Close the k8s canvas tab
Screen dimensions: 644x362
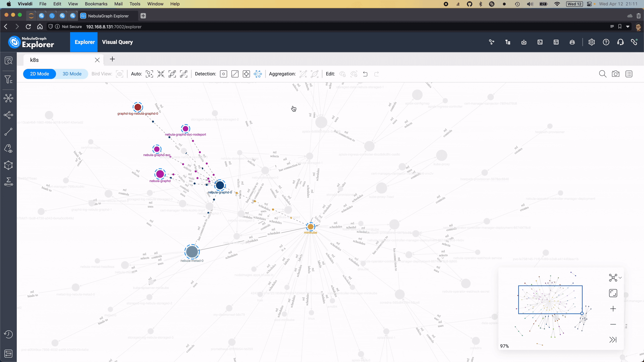point(97,60)
